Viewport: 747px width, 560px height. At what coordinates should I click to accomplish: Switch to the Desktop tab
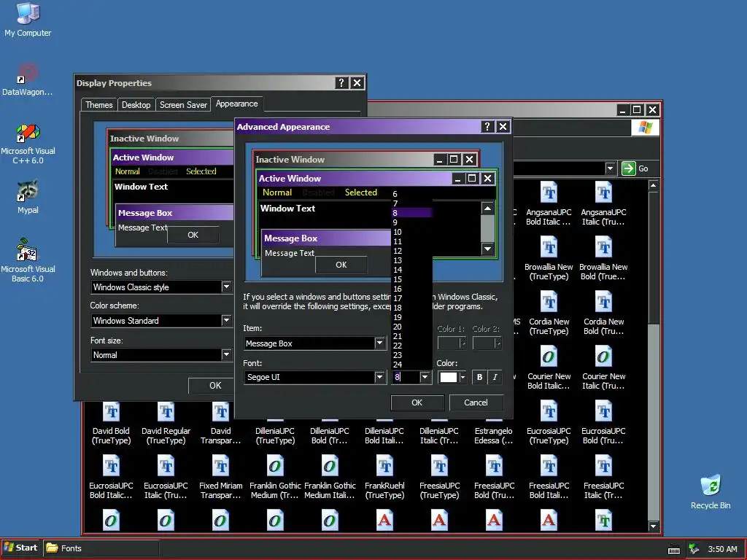[136, 105]
